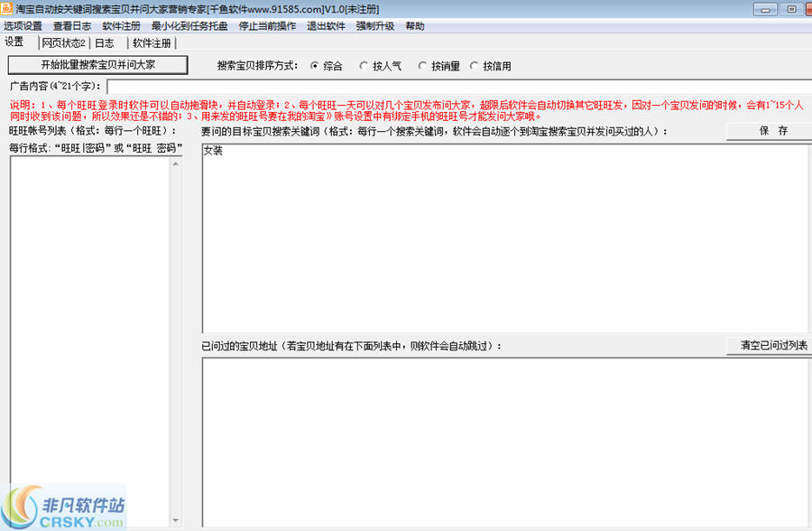Click 开始批量搜索宝贝并问大家 button

click(97, 65)
